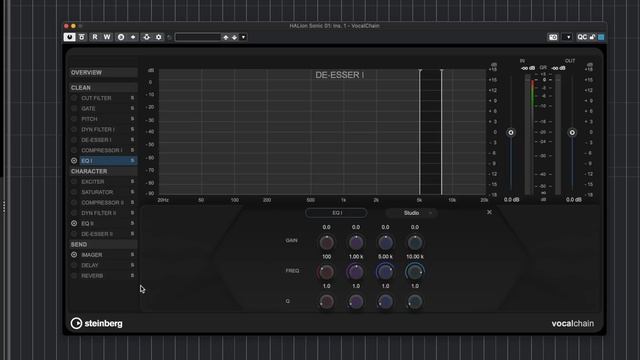
Task: Click the camera snapshot icon
Action: 553,37
